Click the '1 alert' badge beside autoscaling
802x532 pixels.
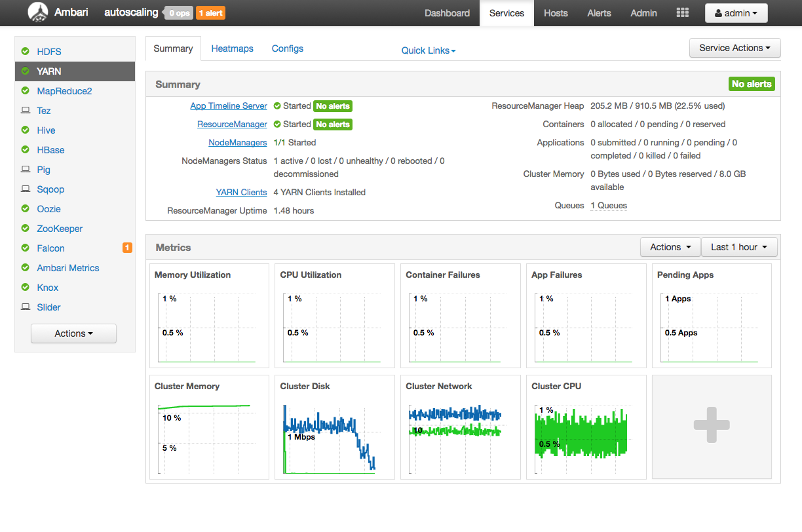click(210, 12)
